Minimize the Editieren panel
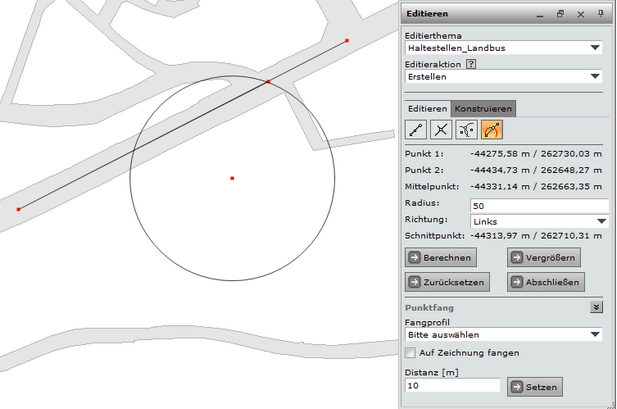The width and height of the screenshot is (617, 409). coord(539,14)
